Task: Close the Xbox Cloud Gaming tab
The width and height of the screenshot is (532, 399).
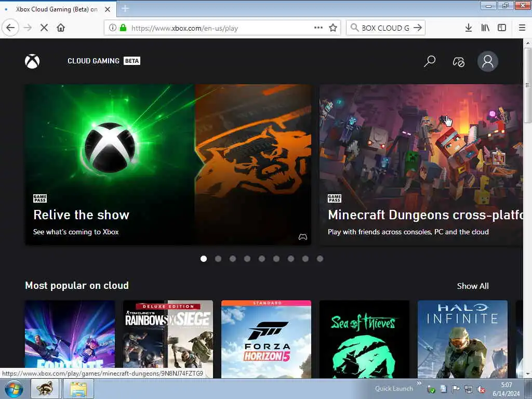Action: coord(108,9)
